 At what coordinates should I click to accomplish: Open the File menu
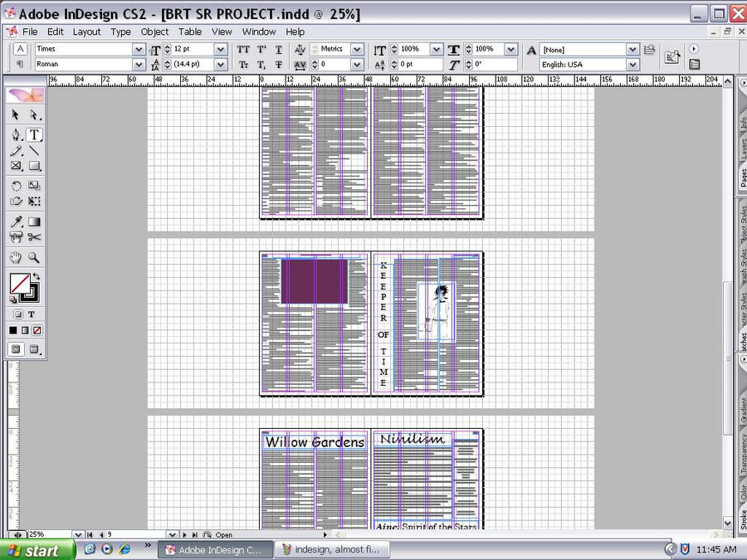tap(30, 32)
